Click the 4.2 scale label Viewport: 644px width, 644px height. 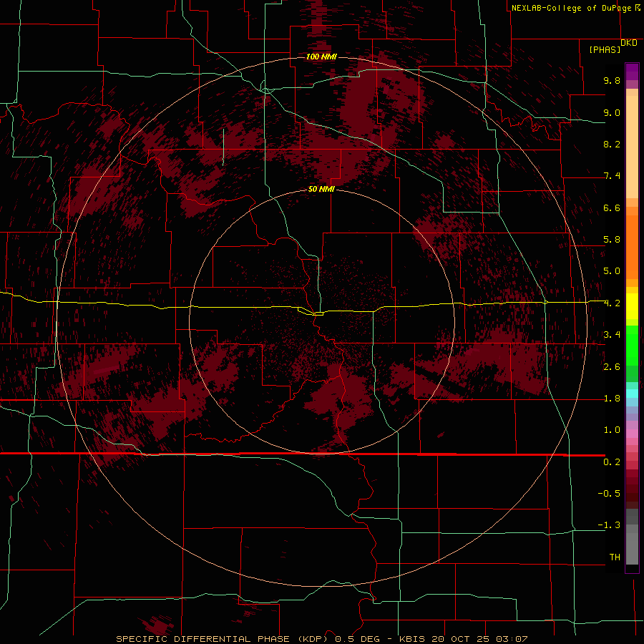pyautogui.click(x=612, y=303)
